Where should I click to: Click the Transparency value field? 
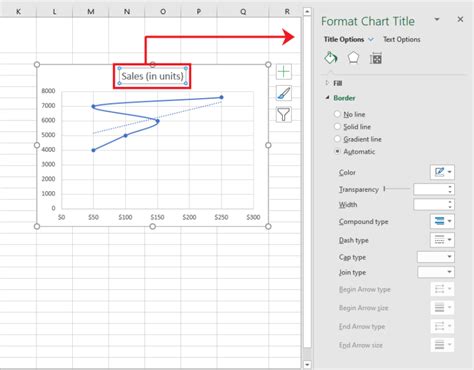point(430,189)
